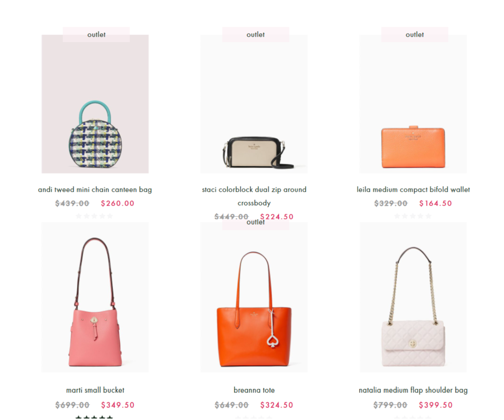Click the breanna tote title link
The image size is (504, 420).
click(x=254, y=390)
